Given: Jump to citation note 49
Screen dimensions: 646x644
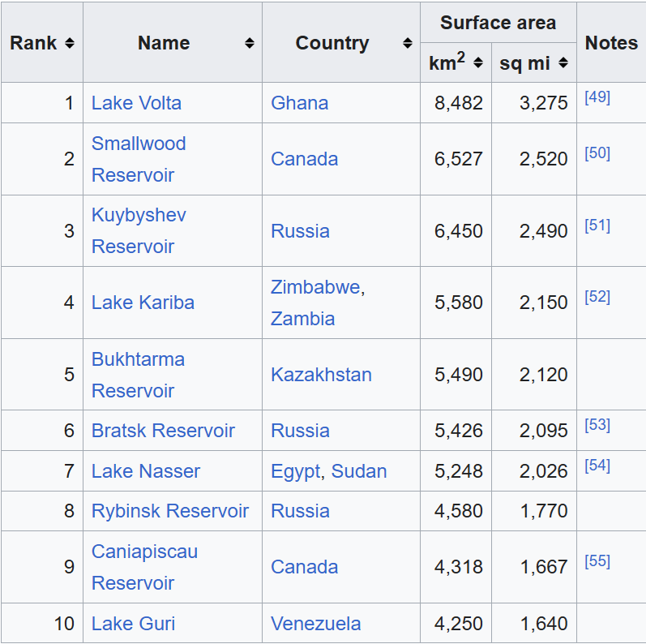Looking at the screenshot, I should [x=597, y=97].
